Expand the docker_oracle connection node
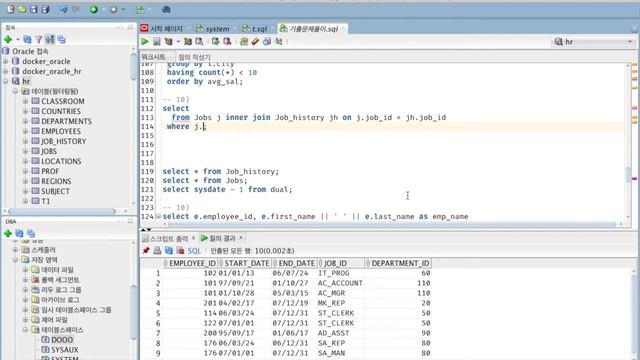Screen dimensions: 640x360 click(6, 61)
